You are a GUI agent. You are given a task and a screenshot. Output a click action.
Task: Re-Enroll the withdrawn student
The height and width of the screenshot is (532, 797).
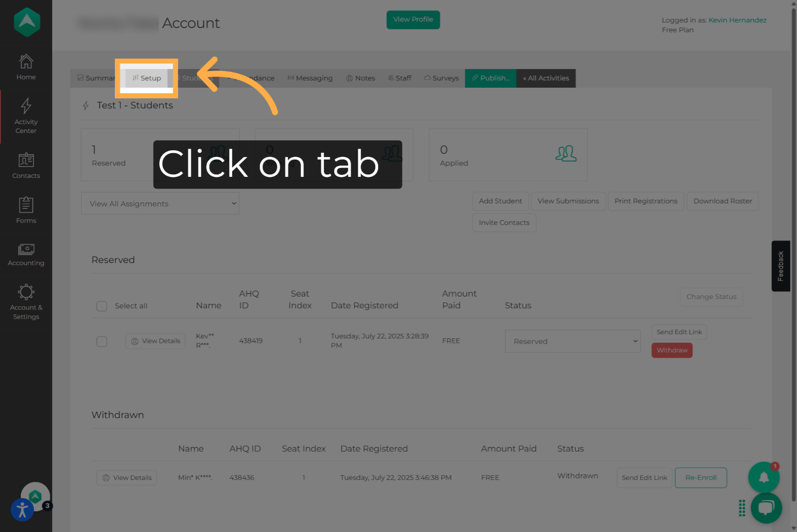tap(701, 478)
